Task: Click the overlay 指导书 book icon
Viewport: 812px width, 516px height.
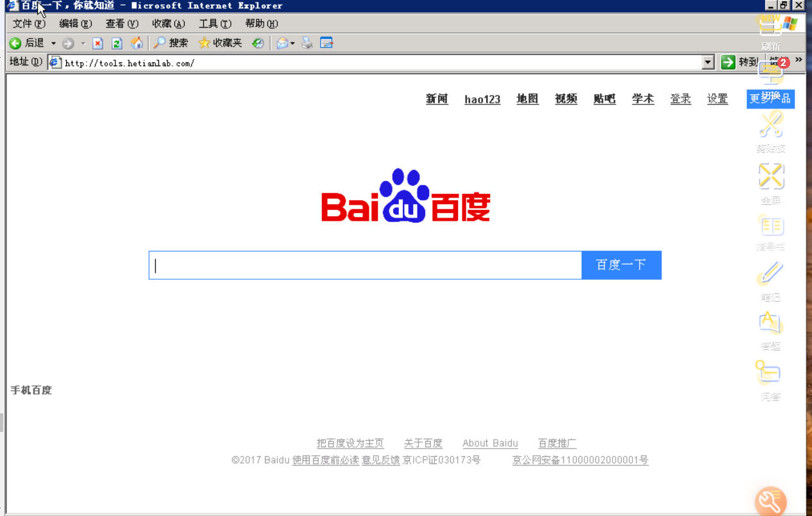Action: click(x=772, y=226)
